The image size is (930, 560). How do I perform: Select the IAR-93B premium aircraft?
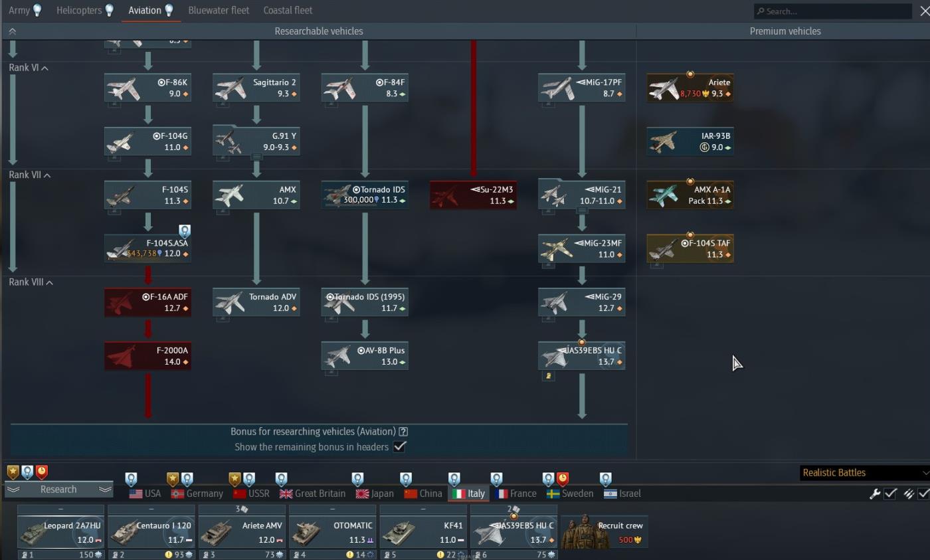point(690,141)
